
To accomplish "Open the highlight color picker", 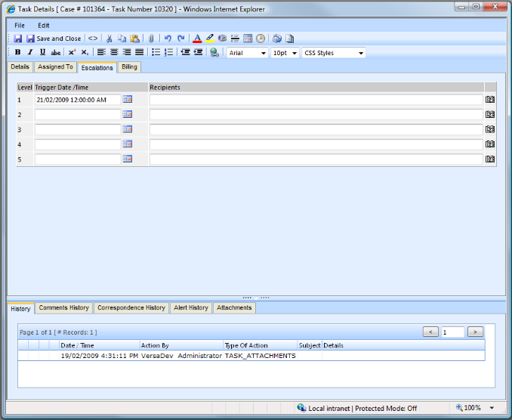I will coord(210,39).
